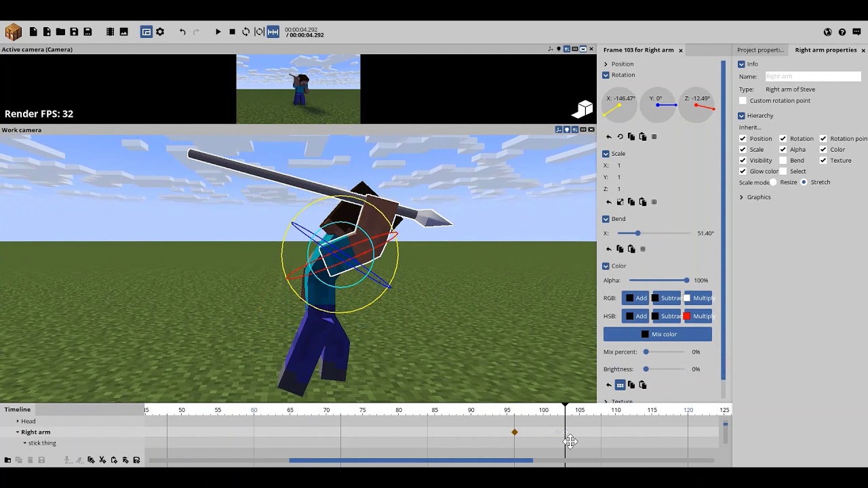Uncheck the Rotation section checkbox
The image size is (868, 488).
(606, 75)
